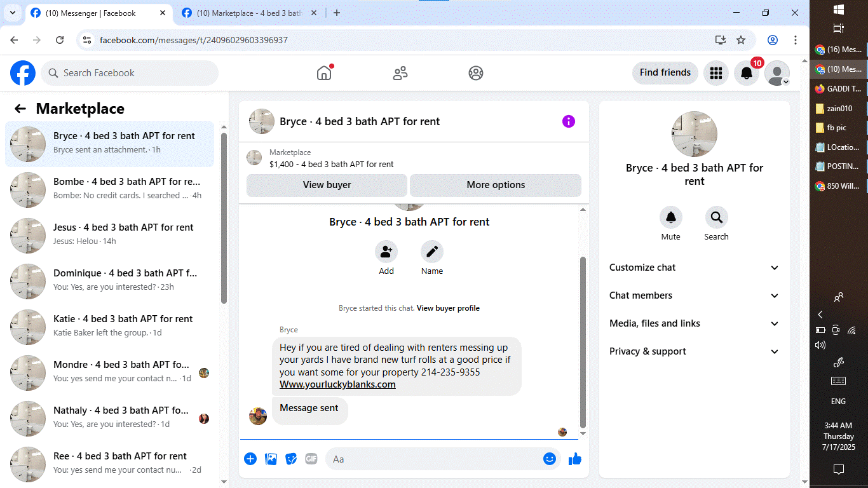Go back using the Marketplace back arrow
Screen dimensions: 868x488
click(20, 109)
